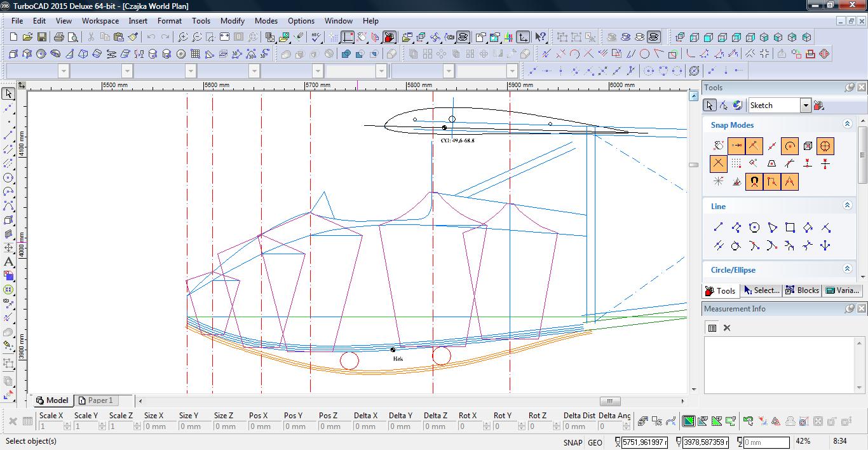Select the Circle tool in left toolbar
This screenshot has height=450, width=868.
8,178
